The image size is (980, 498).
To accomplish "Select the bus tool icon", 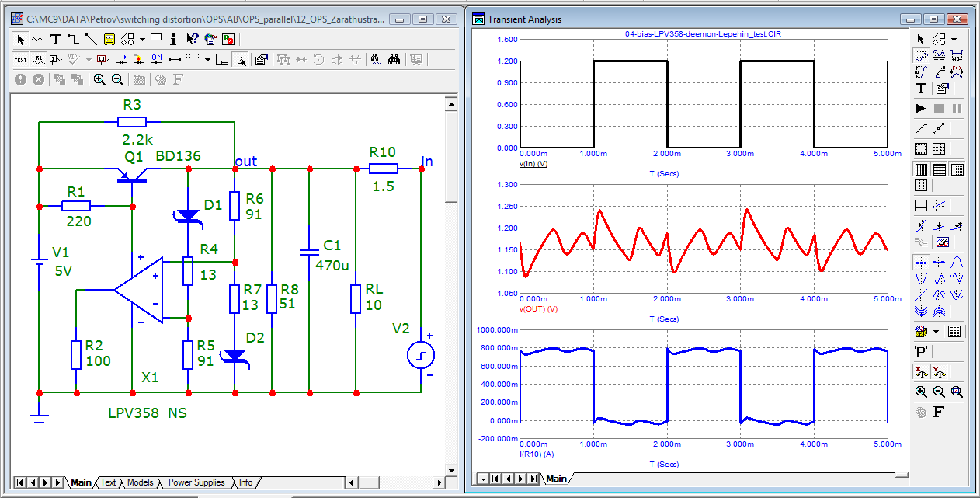I will (x=109, y=40).
